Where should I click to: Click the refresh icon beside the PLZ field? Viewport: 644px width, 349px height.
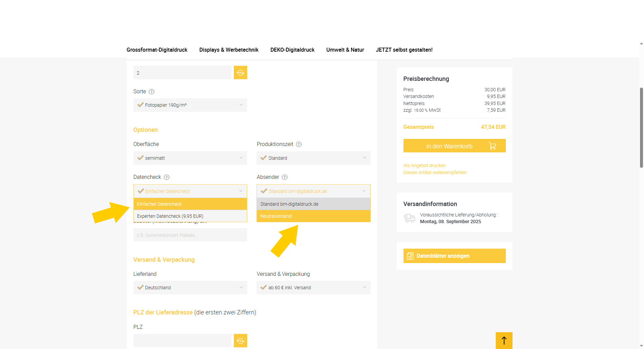click(x=240, y=341)
